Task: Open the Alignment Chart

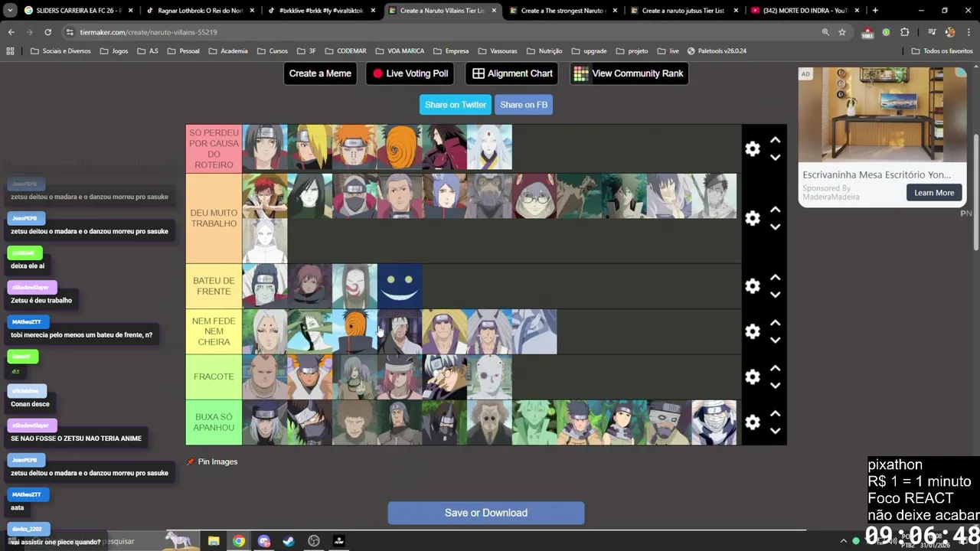Action: coord(512,73)
